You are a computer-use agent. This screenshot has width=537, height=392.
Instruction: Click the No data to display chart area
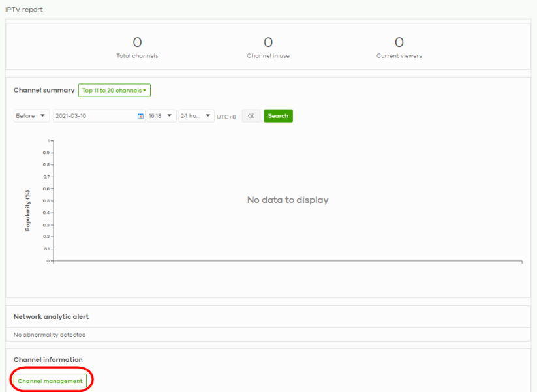[x=288, y=200]
